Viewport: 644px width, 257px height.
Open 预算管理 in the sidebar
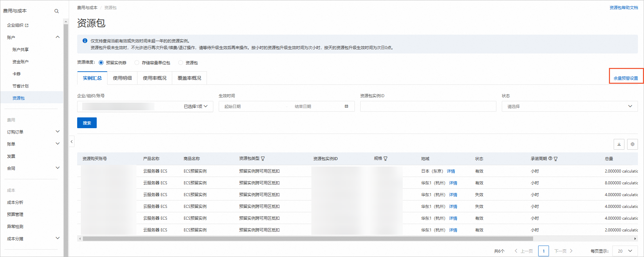(15, 214)
